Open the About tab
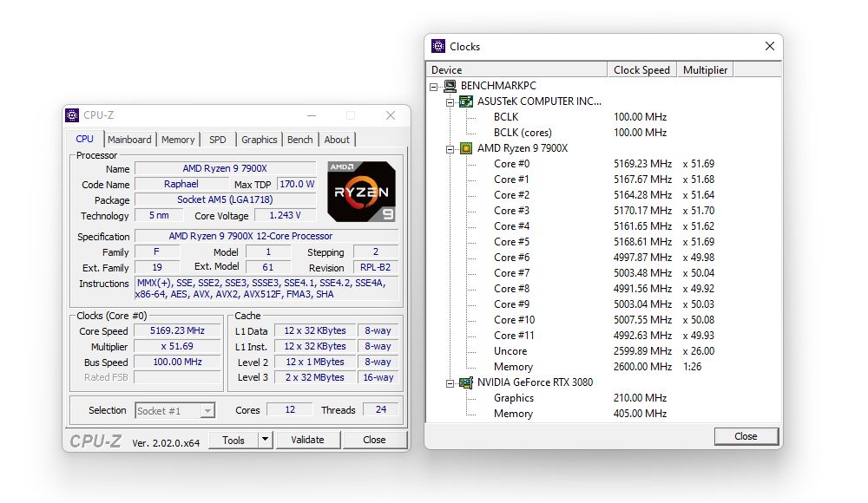 [337, 140]
